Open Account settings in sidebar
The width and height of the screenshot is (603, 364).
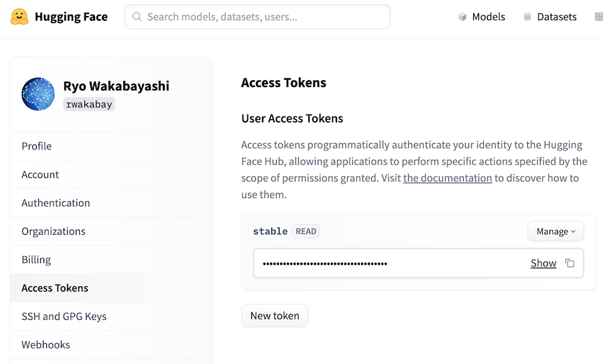pyautogui.click(x=40, y=175)
